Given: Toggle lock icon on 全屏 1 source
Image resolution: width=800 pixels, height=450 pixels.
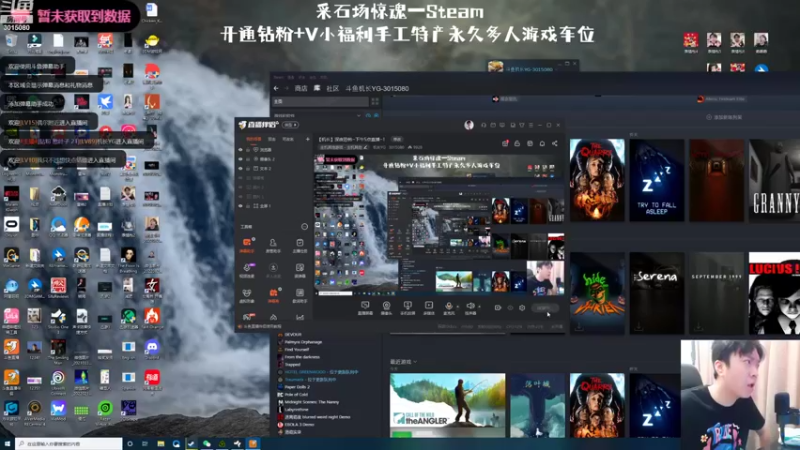Looking at the screenshot, I should click(248, 206).
